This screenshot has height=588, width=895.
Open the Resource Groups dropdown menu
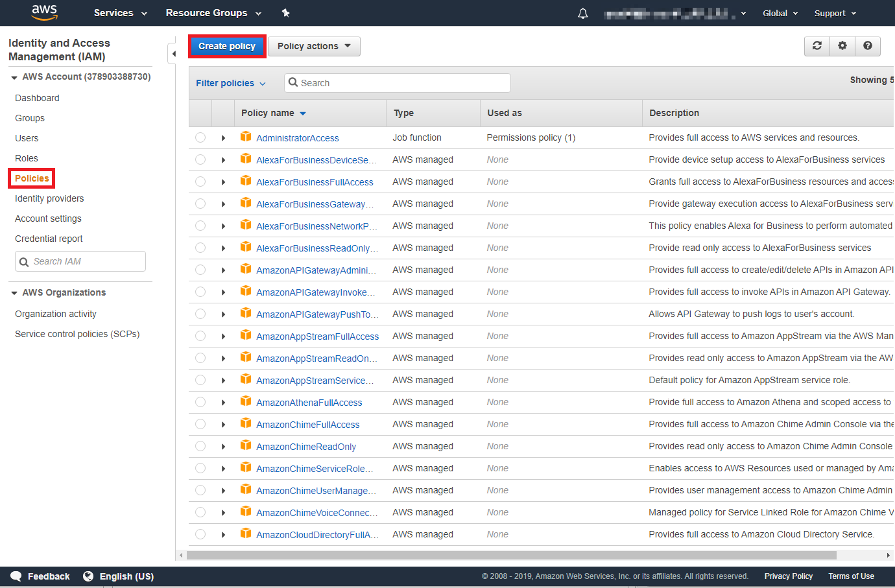[x=213, y=13]
